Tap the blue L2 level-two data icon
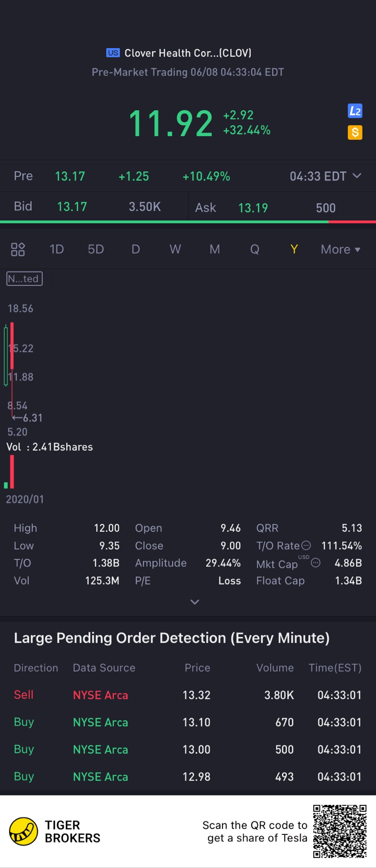 pyautogui.click(x=355, y=111)
